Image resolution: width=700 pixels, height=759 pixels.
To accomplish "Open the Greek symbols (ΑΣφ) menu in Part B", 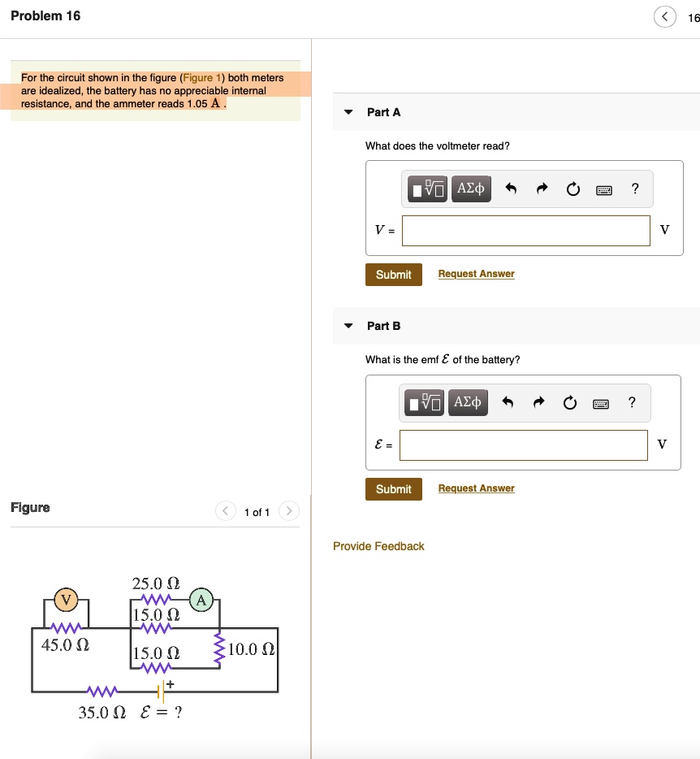I will pyautogui.click(x=468, y=402).
